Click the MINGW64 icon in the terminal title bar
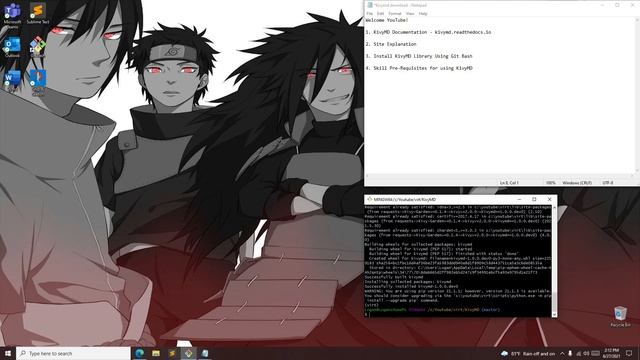This screenshot has height=360, width=640. point(369,199)
